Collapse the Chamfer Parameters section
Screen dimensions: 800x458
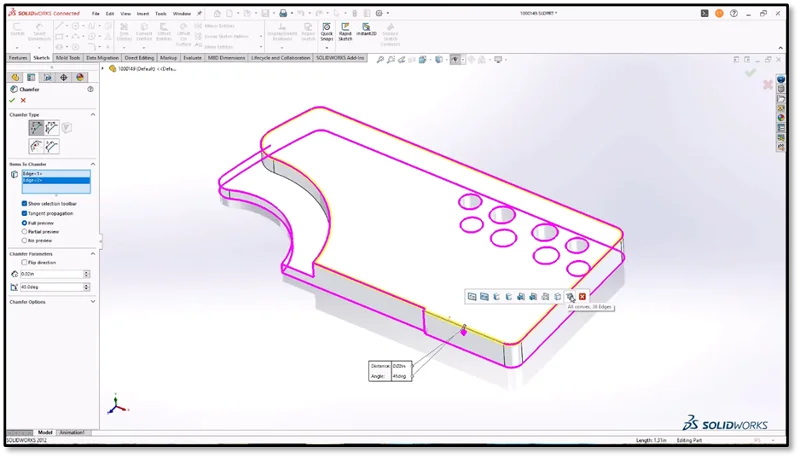[93, 253]
